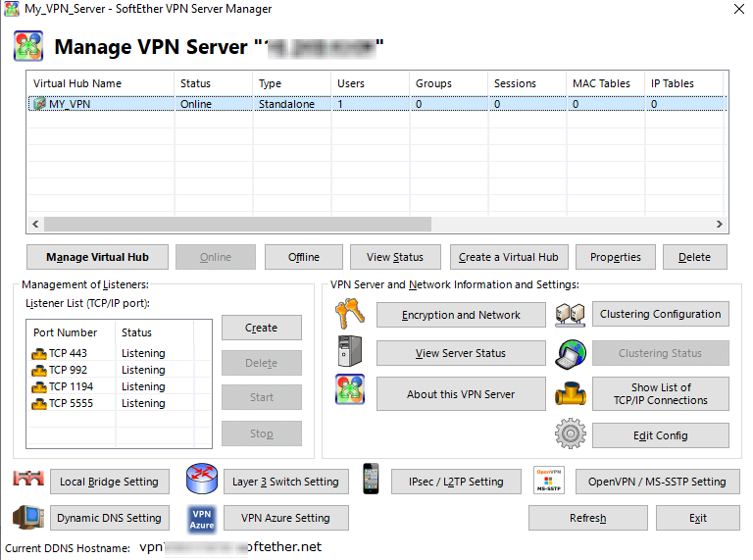
Task: Click the router icon beside Layer 3 Switch
Action: tap(202, 479)
